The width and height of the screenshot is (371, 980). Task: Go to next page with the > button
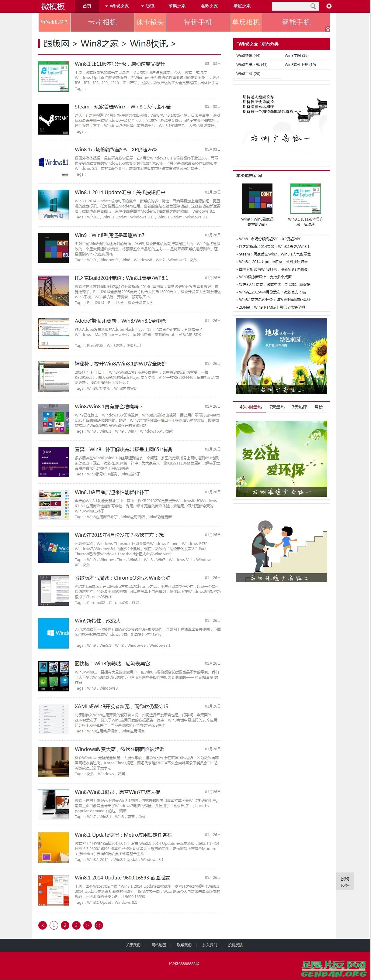(87, 925)
